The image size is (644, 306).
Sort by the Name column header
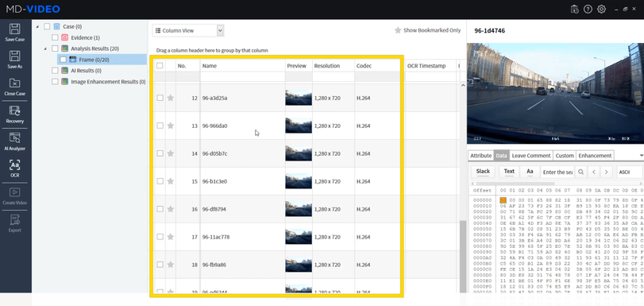[243, 66]
